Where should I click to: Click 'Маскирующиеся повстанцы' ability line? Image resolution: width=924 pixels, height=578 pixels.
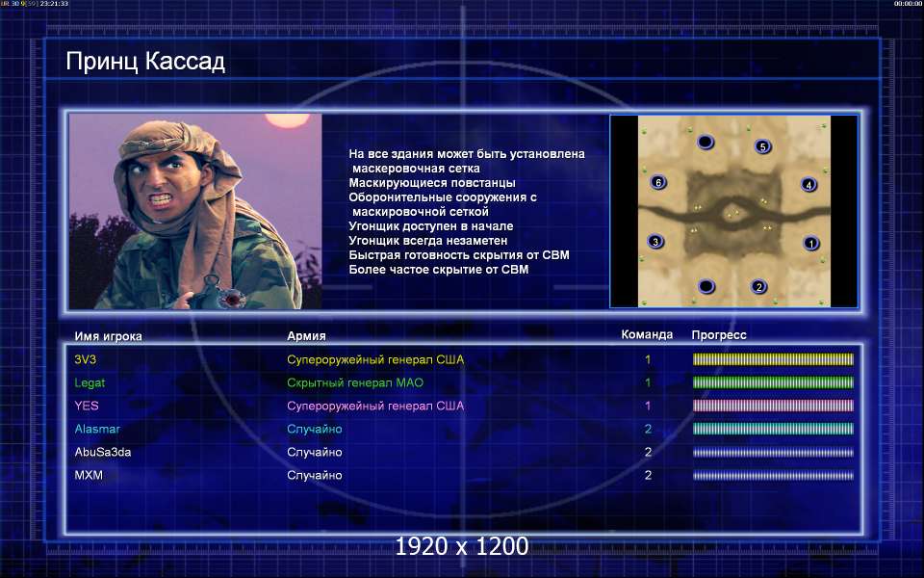(432, 183)
